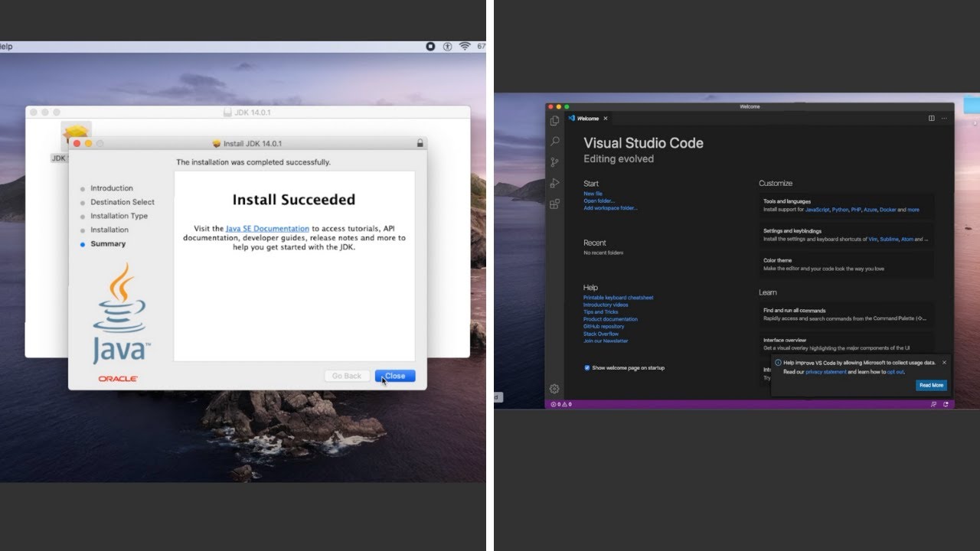Click the Go Back button in installer
The height and width of the screenshot is (551, 980).
pos(347,376)
